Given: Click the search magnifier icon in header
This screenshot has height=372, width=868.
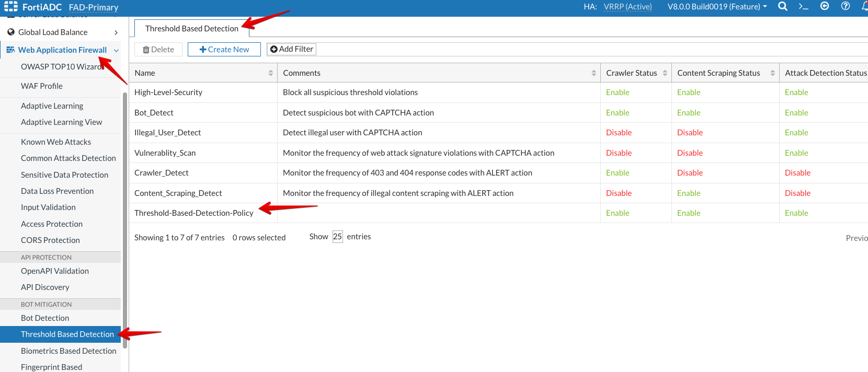Looking at the screenshot, I should pyautogui.click(x=783, y=6).
